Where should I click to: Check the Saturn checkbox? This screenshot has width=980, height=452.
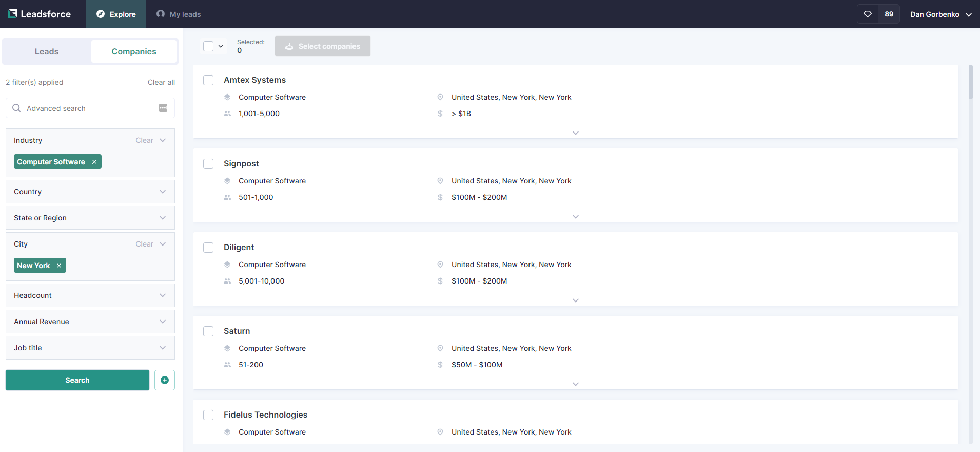click(x=208, y=331)
